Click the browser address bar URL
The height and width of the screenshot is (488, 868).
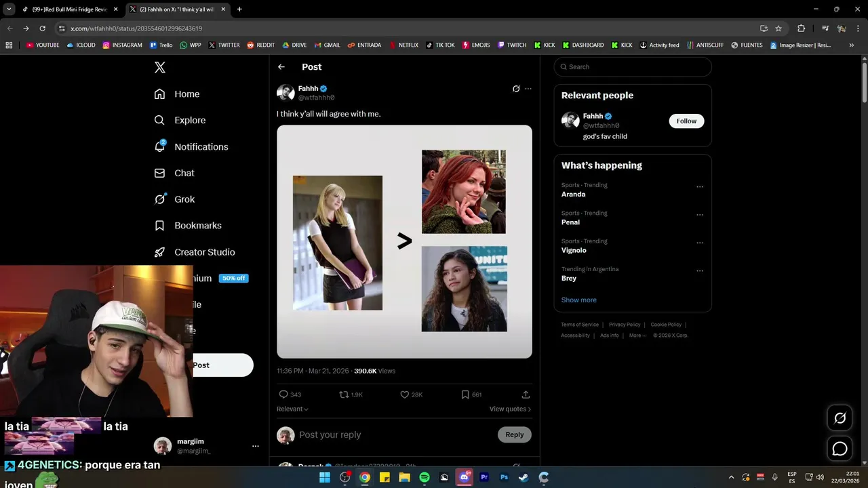click(x=136, y=28)
